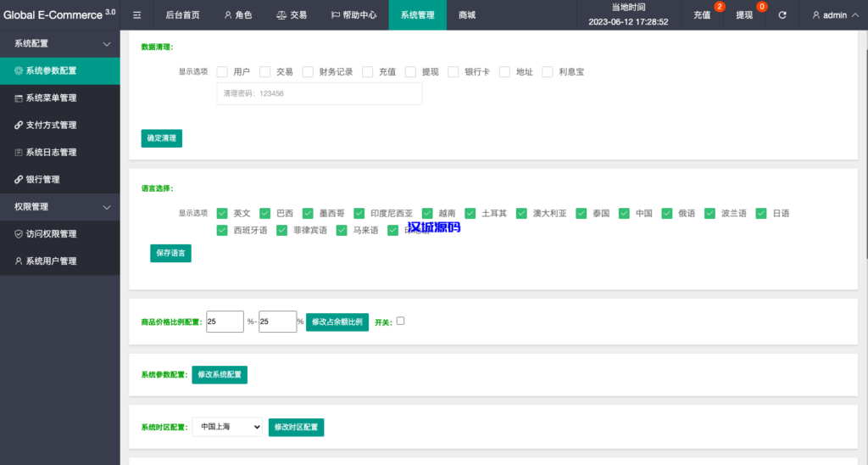Check the 财务记录 checkbox

pyautogui.click(x=308, y=71)
